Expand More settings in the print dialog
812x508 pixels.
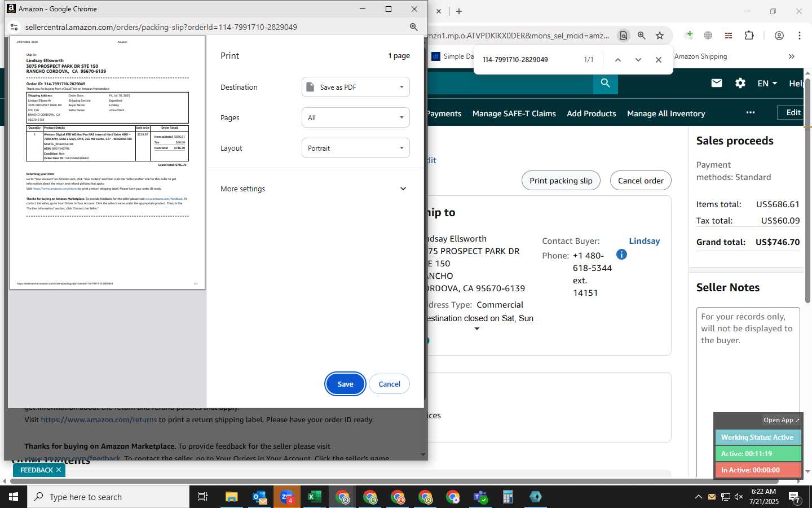point(314,189)
